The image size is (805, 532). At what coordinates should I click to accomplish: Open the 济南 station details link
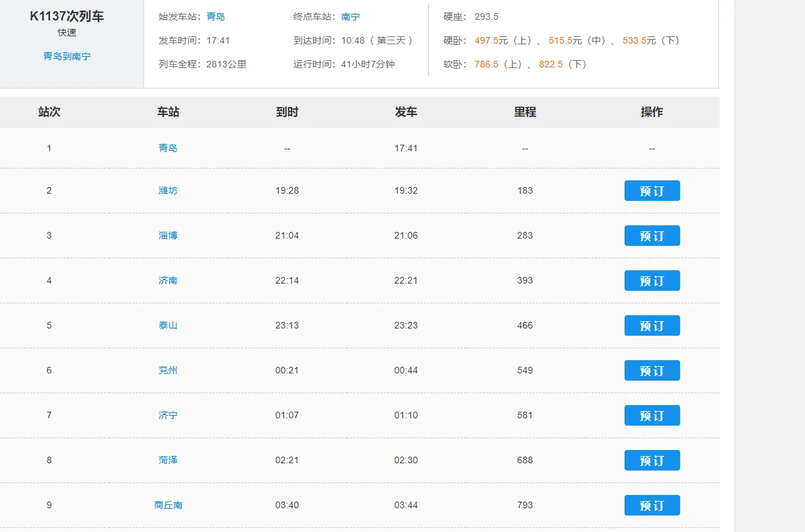(x=168, y=280)
